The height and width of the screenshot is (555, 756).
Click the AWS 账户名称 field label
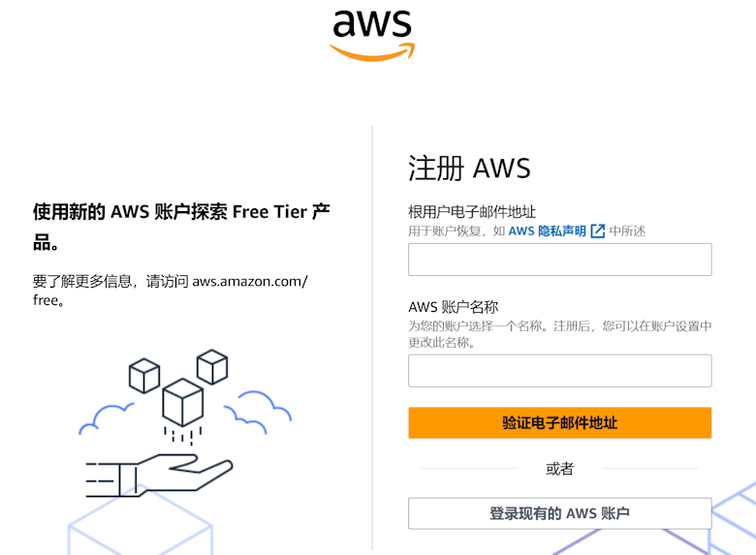(x=454, y=307)
